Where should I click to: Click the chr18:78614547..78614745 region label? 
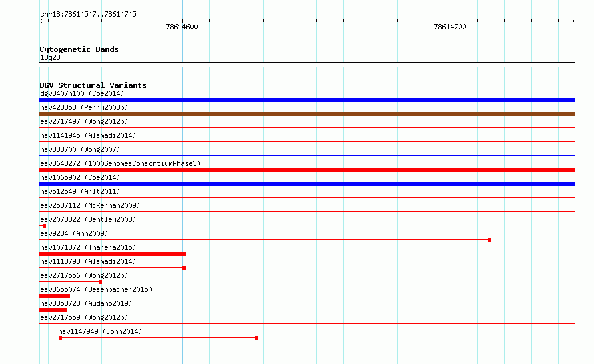pyautogui.click(x=88, y=14)
